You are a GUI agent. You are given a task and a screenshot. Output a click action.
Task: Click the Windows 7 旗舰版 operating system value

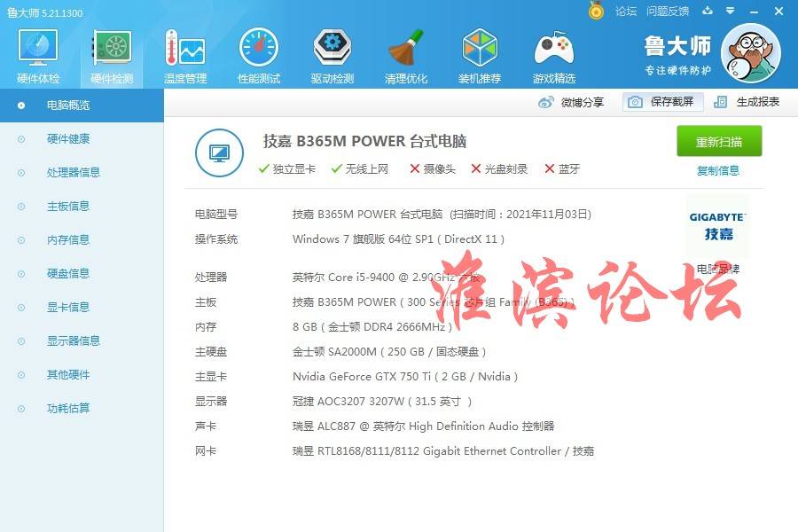[x=398, y=239]
